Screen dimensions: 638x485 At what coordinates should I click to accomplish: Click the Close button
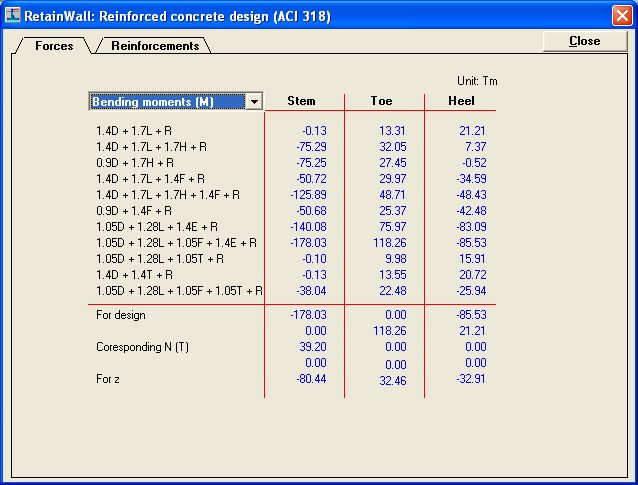585,41
